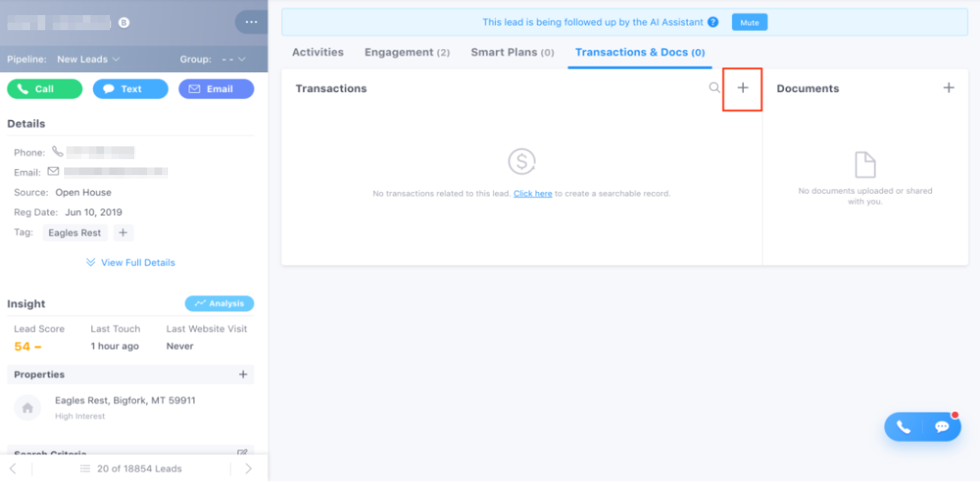
Task: Open floating chat message icon
Action: pos(942,427)
